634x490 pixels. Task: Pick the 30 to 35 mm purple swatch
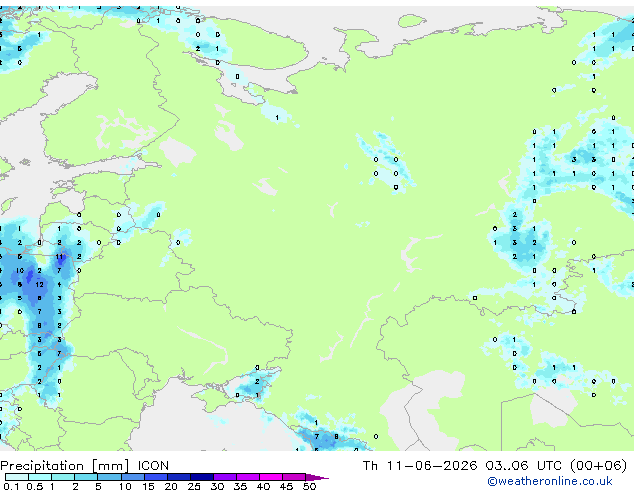[x=224, y=477]
